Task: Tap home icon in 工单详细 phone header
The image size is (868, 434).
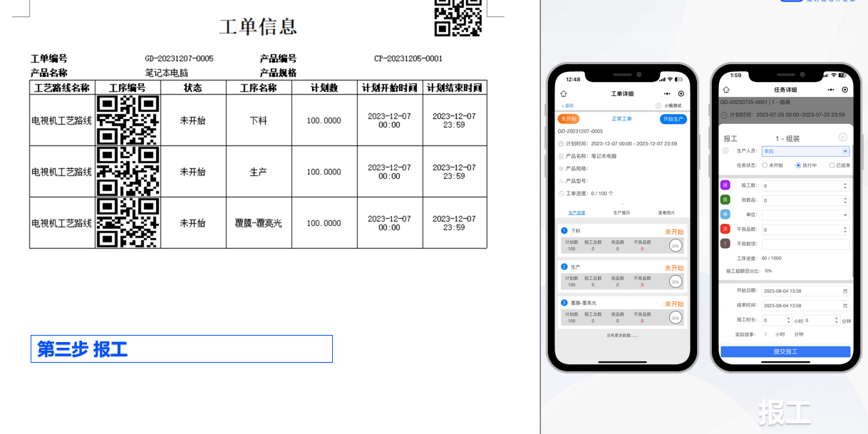Action: [564, 93]
